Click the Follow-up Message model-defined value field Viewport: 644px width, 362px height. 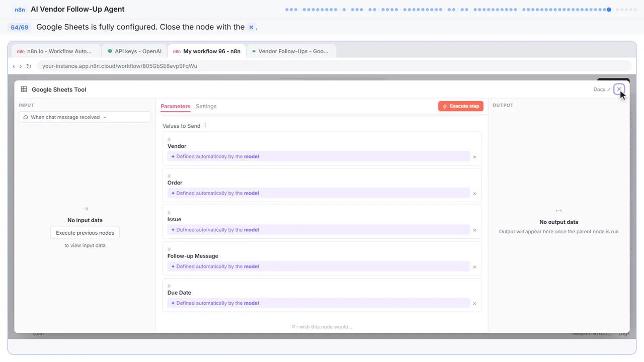click(x=318, y=266)
